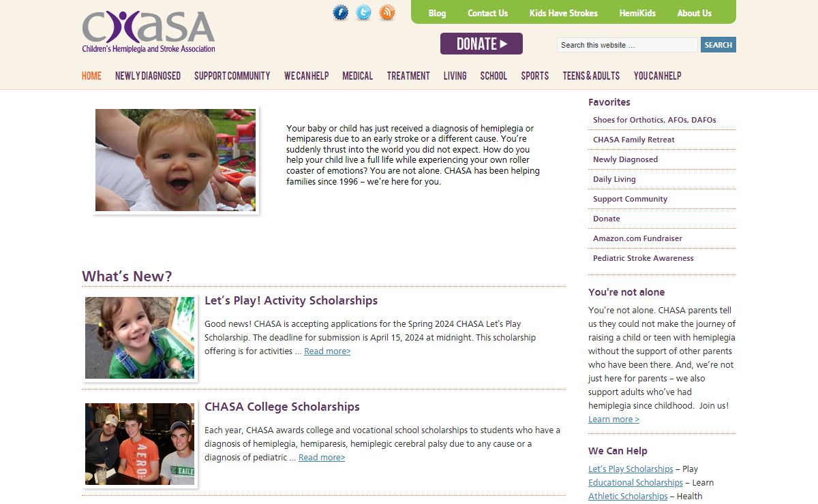
Task: Open the Teens & Adults menu
Action: [591, 76]
